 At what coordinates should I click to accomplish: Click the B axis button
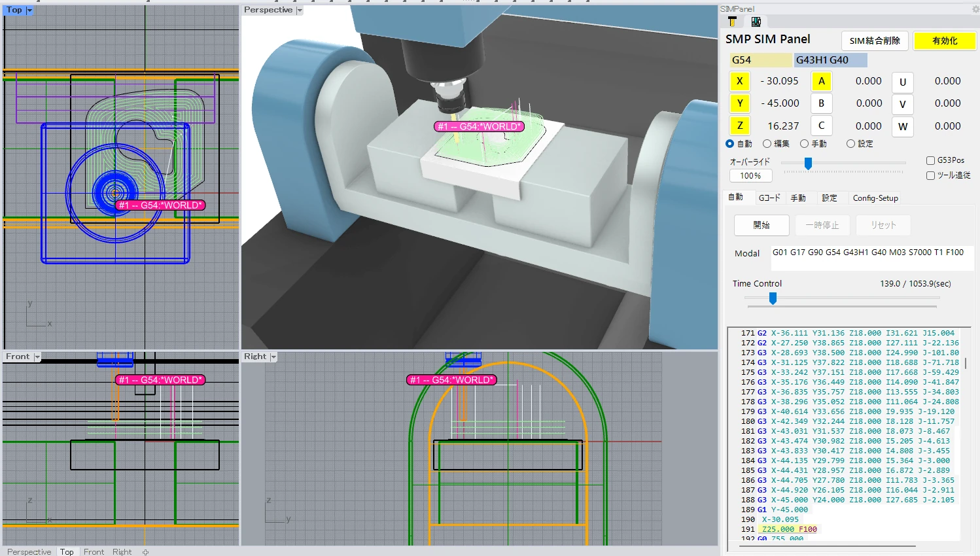(822, 103)
